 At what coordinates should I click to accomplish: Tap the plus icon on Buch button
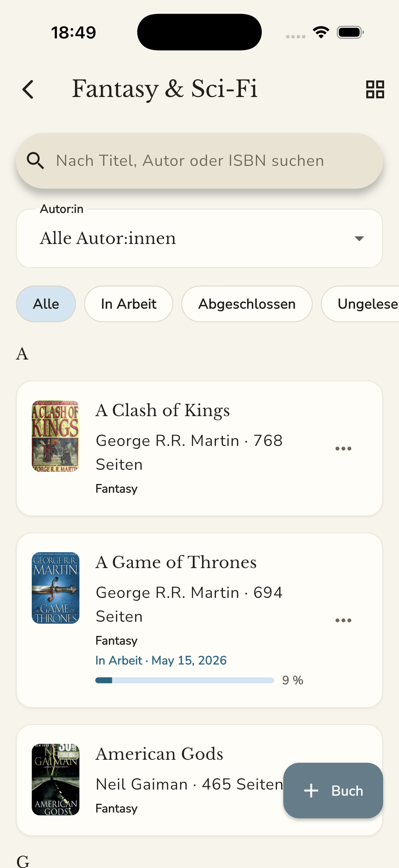click(x=311, y=791)
